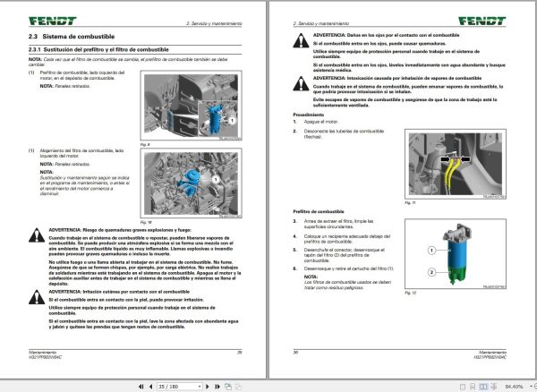Viewport: 537px width, 392px height.
Task: Click figure 12 prefilter cartridge image
Action: click(456, 253)
